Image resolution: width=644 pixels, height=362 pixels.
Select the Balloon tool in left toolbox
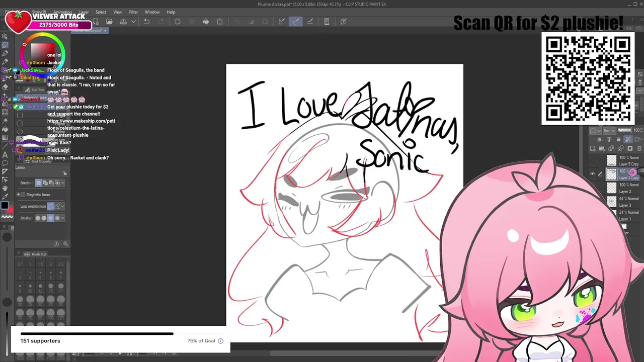(5, 163)
